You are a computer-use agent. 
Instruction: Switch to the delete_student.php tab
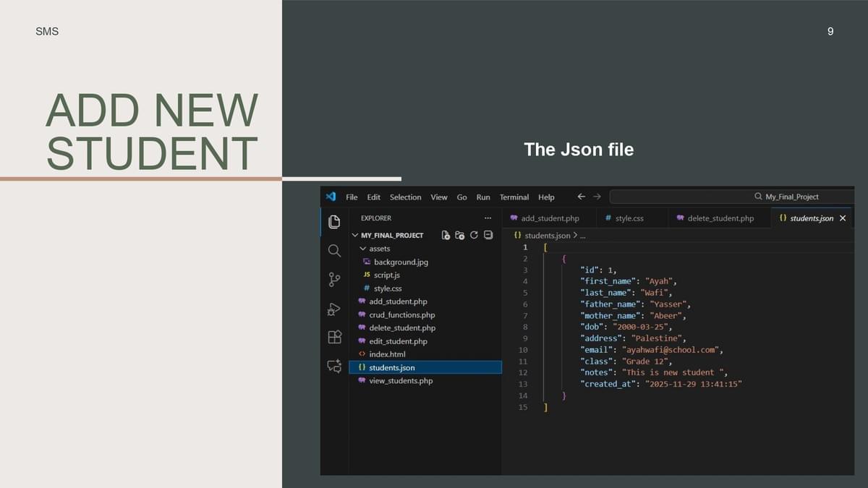720,218
